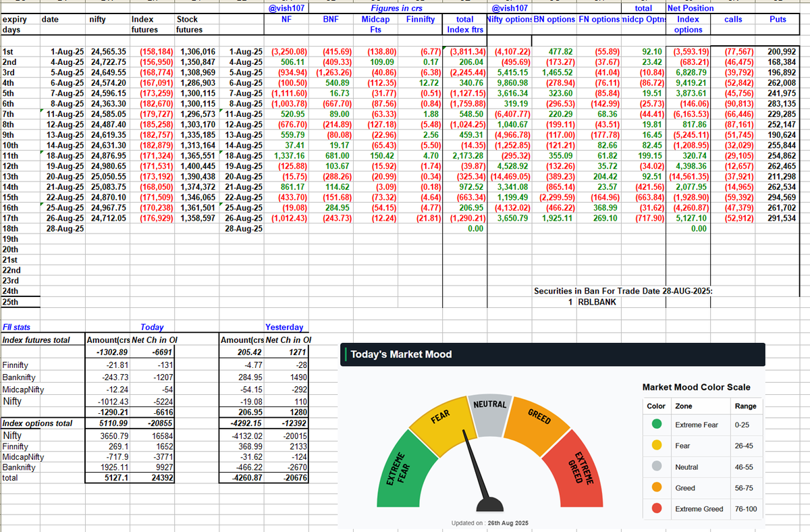
Task: Click the 'Securities in Ban For Trade Date' cell
Action: coord(623,291)
